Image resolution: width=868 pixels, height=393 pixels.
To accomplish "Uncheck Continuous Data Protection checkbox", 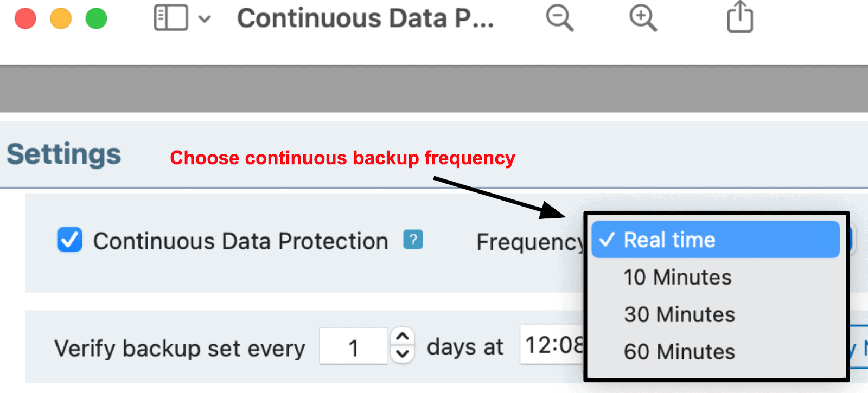I will [69, 240].
